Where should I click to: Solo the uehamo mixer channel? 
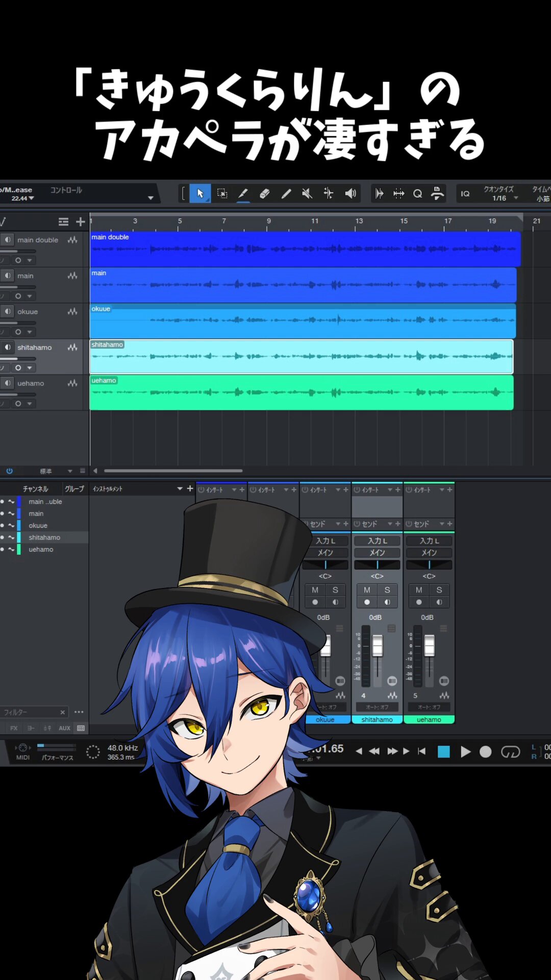pyautogui.click(x=439, y=590)
